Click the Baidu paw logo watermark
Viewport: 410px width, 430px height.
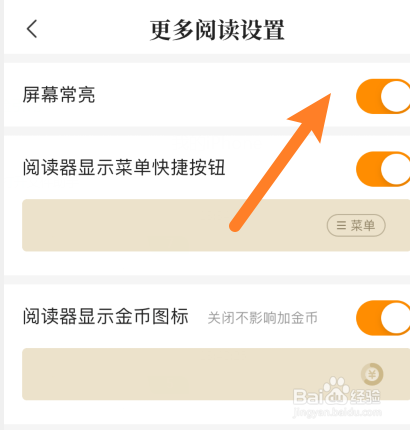coord(335,388)
